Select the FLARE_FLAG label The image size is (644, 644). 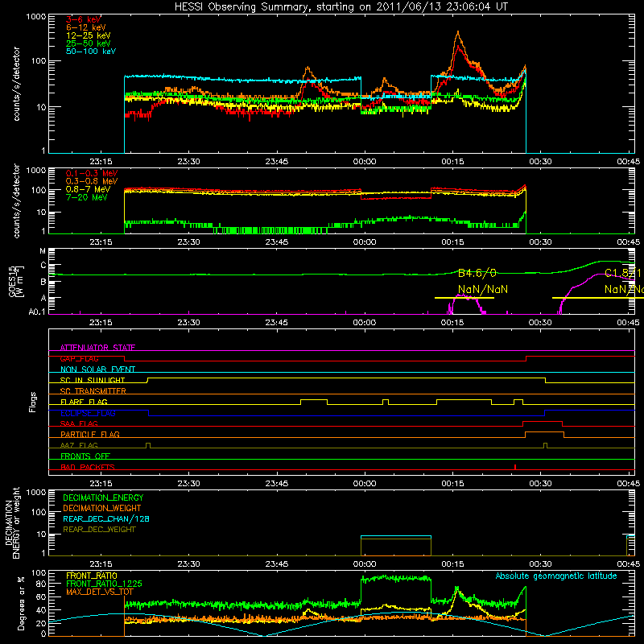point(84,402)
